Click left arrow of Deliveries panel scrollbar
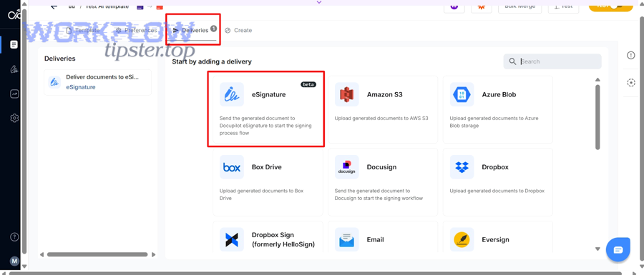Screen dimensions: 644x275 (42, 254)
